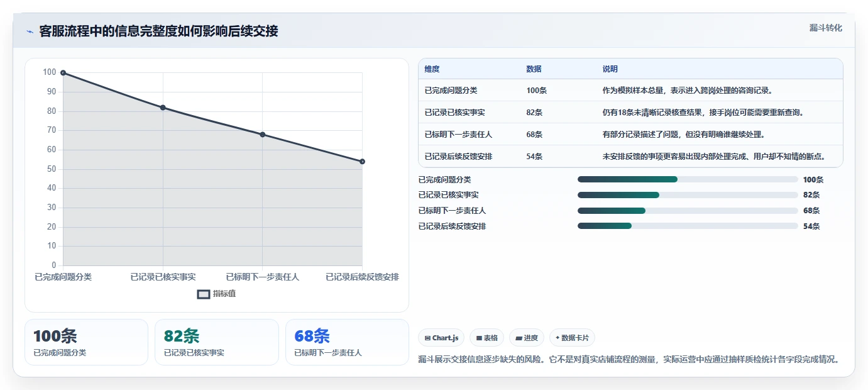Viewport: 868px width, 390px height.
Task: Click the 54条 value beside the fourth progress bar
Action: click(x=811, y=226)
